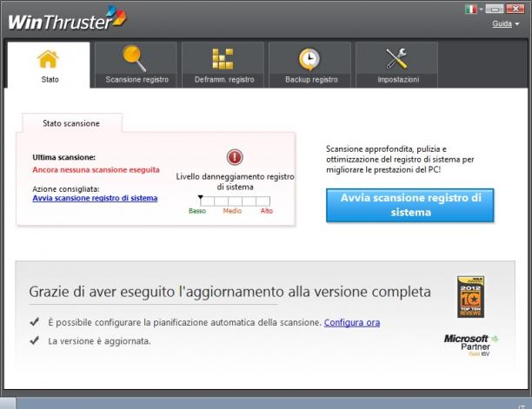
Task: Open the Deframm. registro tab label
Action: coord(224,80)
